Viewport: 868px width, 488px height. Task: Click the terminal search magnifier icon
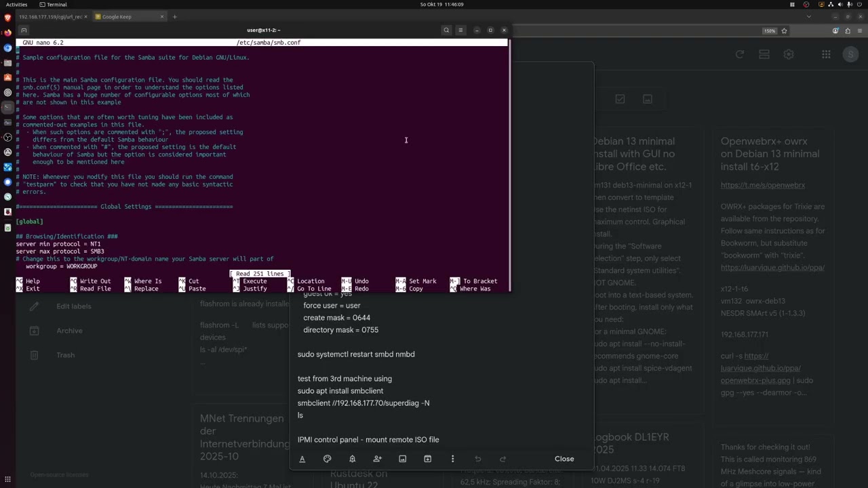tap(446, 30)
